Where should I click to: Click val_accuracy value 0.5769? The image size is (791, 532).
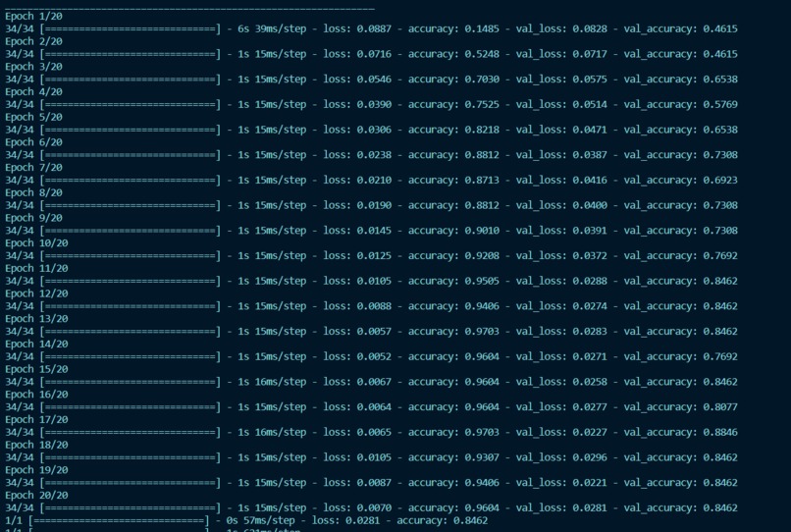click(x=720, y=104)
